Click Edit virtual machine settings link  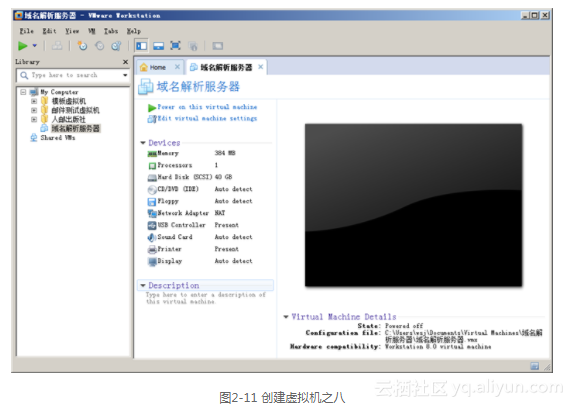pos(207,118)
